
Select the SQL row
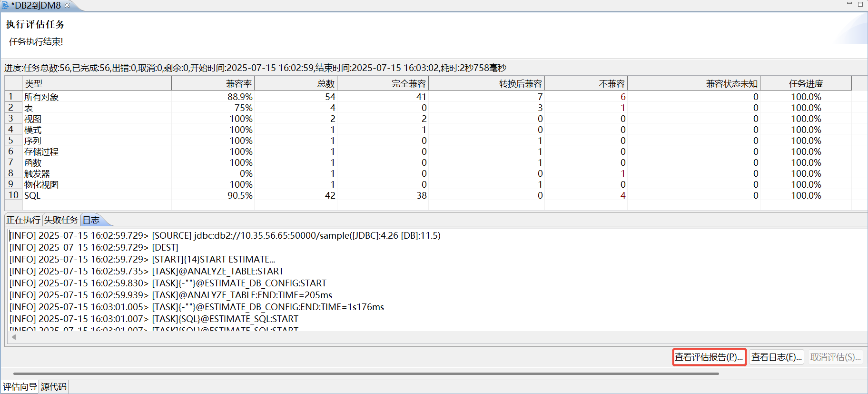(428, 195)
